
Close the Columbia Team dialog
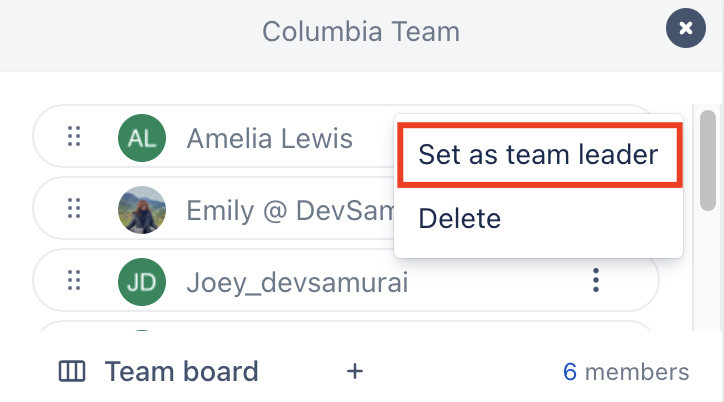[686, 29]
